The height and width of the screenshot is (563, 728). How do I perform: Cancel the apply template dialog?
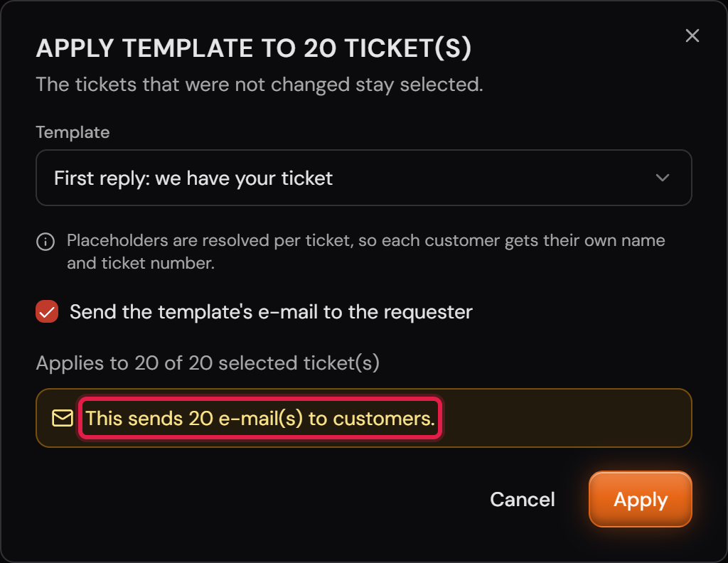tap(523, 500)
